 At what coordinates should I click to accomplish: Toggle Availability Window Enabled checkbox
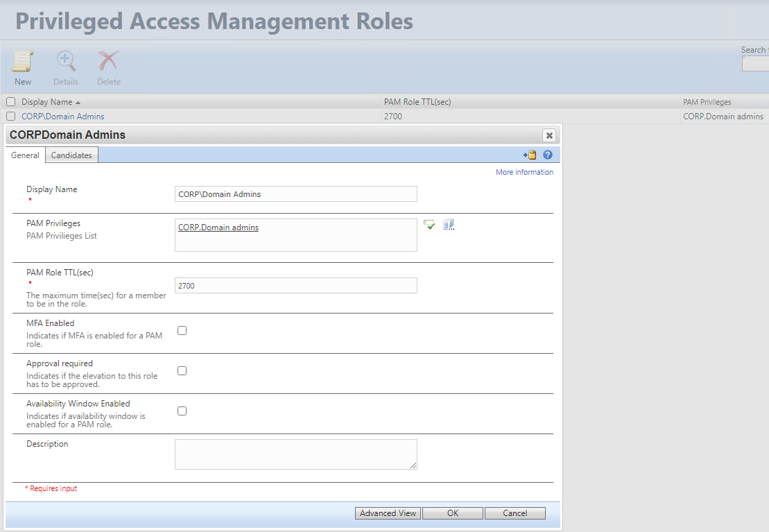tap(182, 411)
